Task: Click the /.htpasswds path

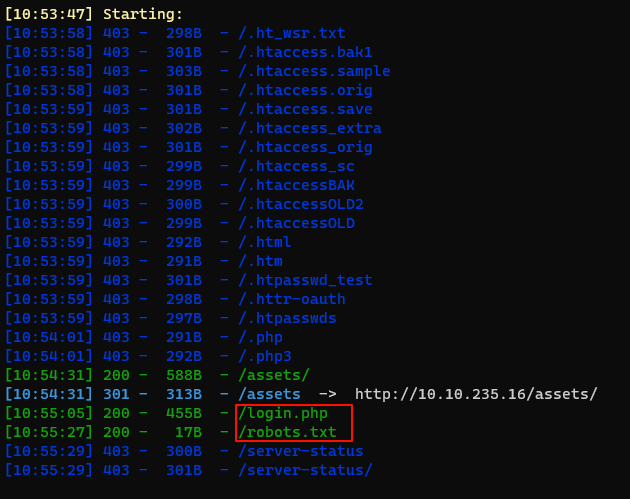Action: click(287, 318)
